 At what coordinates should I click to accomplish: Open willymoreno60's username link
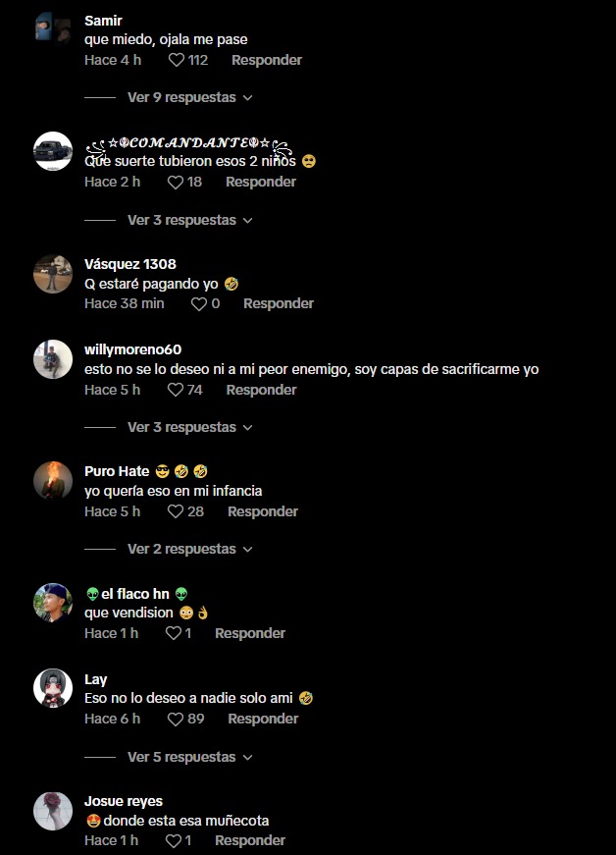132,349
